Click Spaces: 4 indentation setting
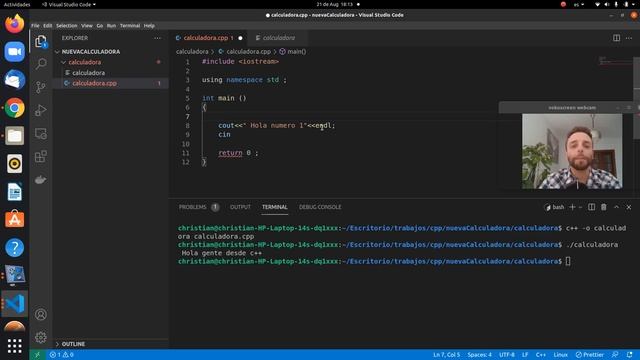The width and height of the screenshot is (640, 360). click(x=479, y=355)
